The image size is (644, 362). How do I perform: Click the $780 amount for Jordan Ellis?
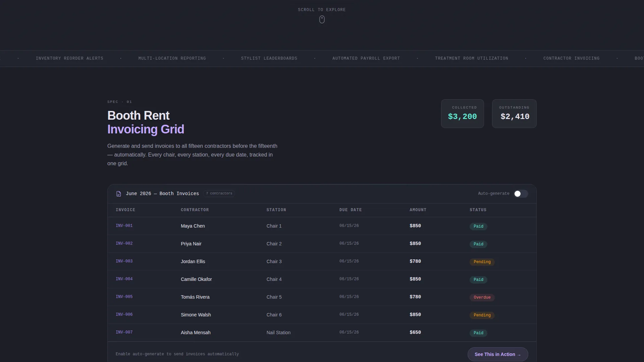tap(415, 261)
